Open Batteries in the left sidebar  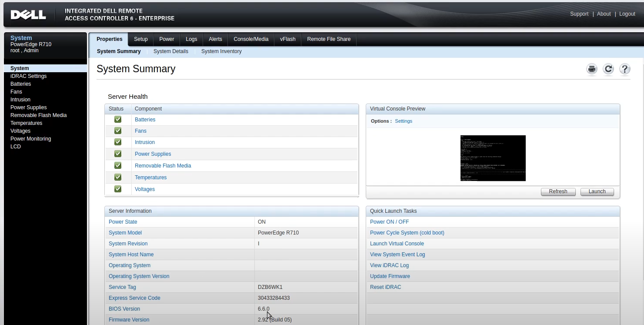point(20,84)
